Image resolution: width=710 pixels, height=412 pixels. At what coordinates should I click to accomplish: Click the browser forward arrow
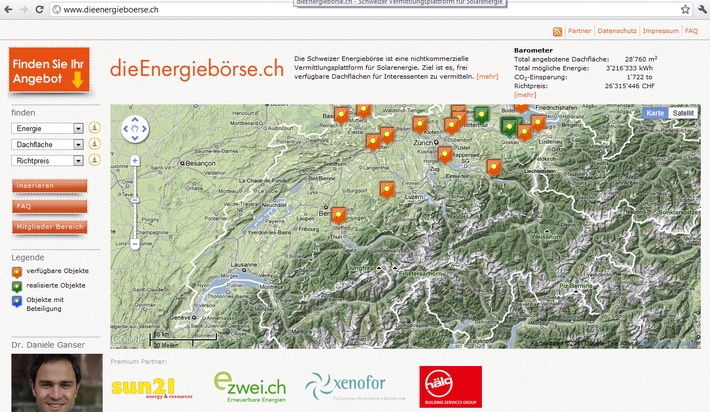click(24, 9)
